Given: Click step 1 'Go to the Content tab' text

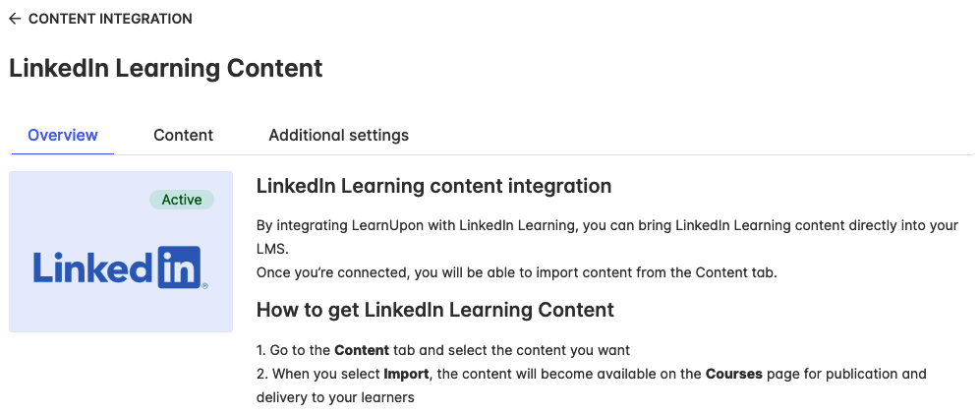Looking at the screenshot, I should (443, 350).
